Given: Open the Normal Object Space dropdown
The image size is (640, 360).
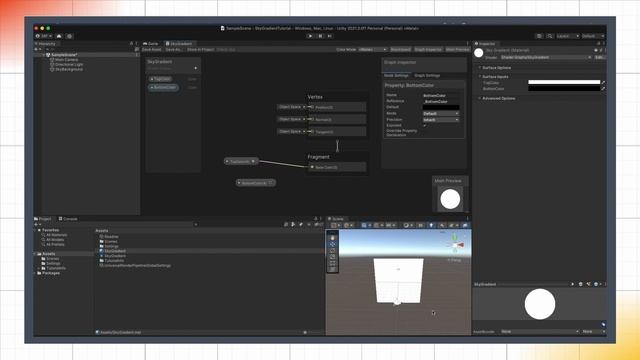Looking at the screenshot, I should 291,119.
